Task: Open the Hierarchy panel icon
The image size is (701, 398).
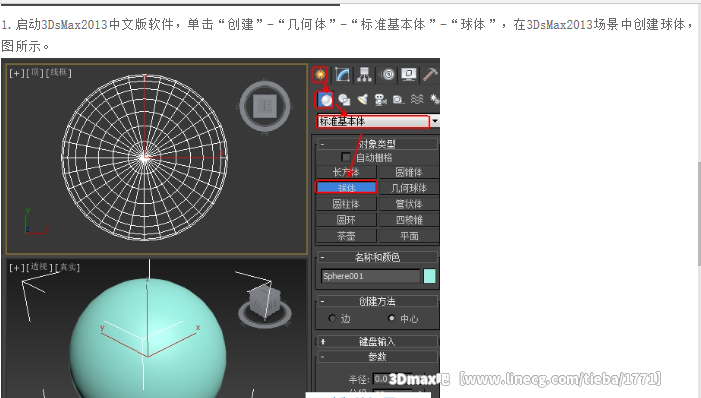Action: (364, 74)
